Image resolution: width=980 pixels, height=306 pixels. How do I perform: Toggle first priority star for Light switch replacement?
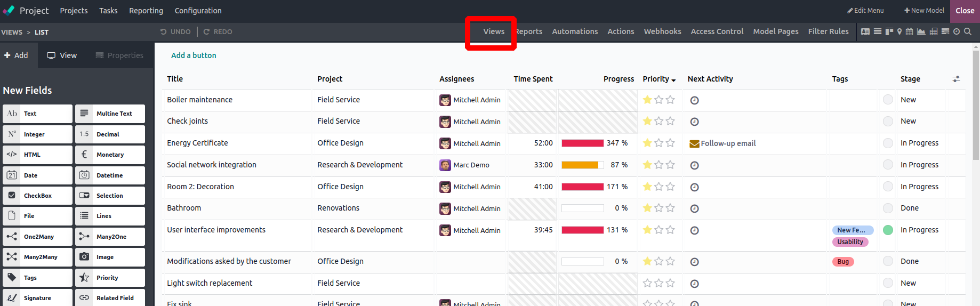click(647, 283)
